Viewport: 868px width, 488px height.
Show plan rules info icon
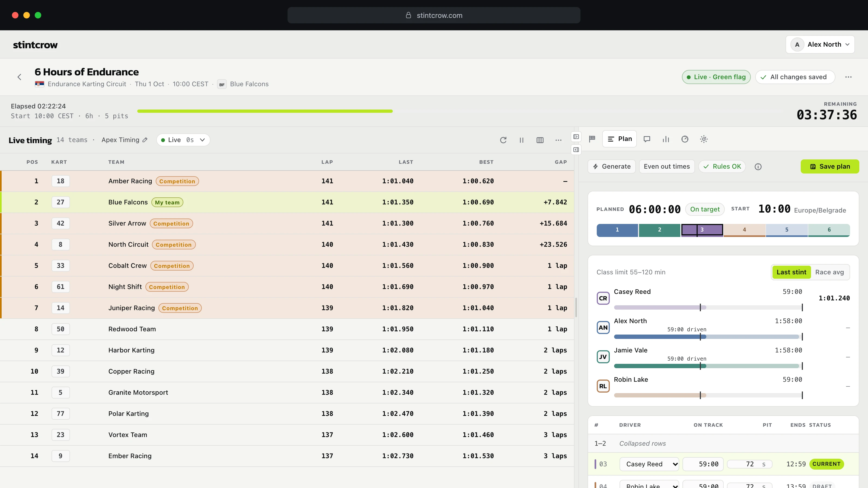coord(758,167)
